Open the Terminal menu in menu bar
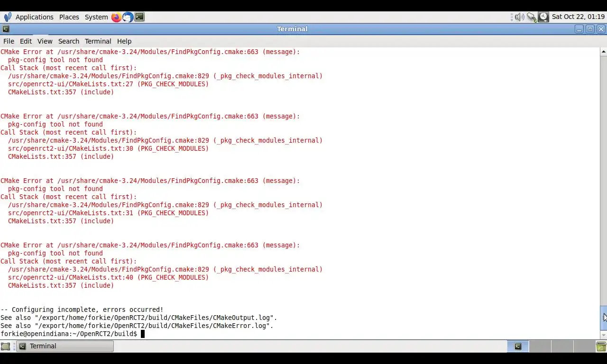Viewport: 607px width, 364px height. [x=98, y=41]
